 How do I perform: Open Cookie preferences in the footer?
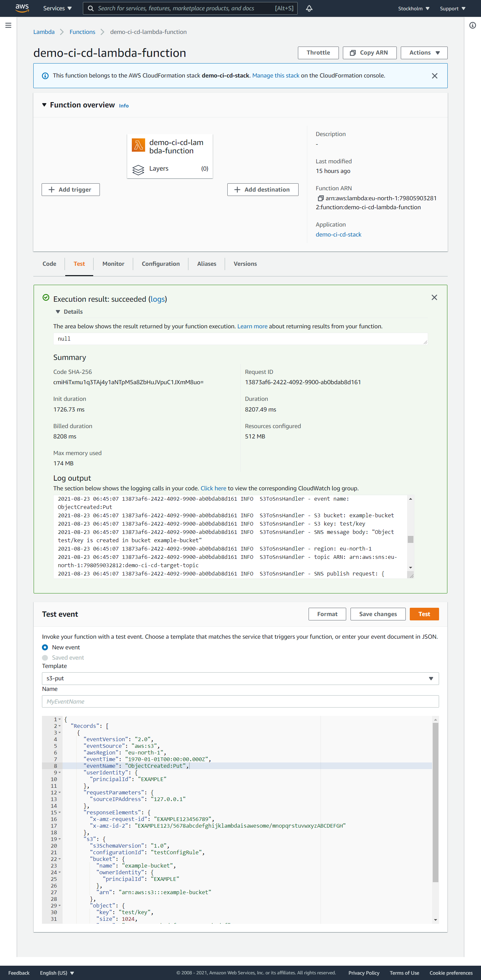click(451, 973)
